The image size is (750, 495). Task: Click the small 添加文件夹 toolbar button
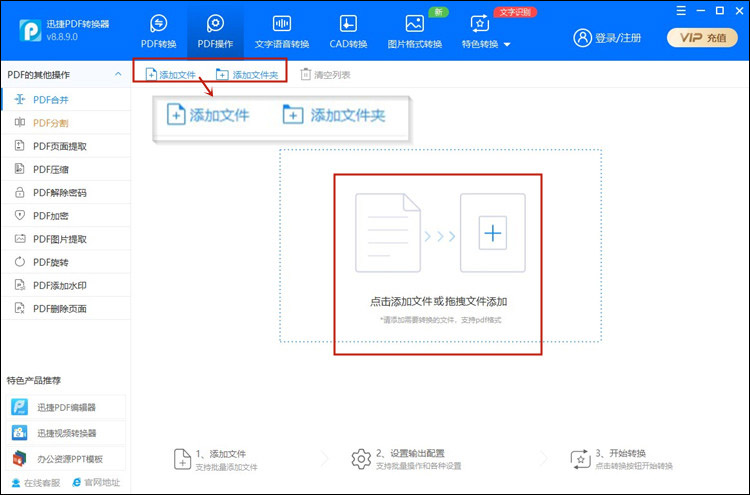pyautogui.click(x=247, y=75)
